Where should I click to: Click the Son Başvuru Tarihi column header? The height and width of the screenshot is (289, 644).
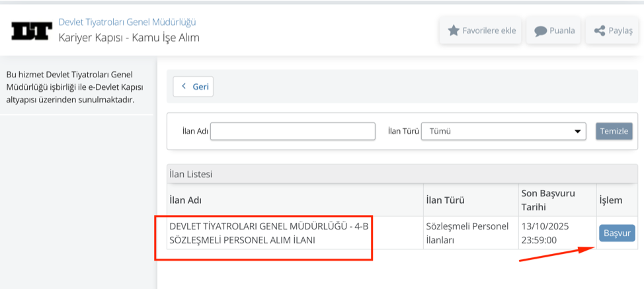[548, 200]
